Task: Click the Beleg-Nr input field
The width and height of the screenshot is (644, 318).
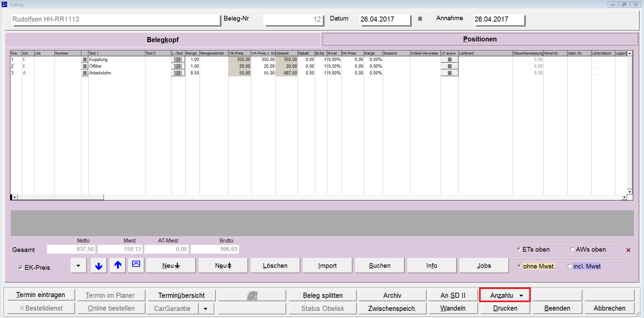Action: pyautogui.click(x=293, y=19)
